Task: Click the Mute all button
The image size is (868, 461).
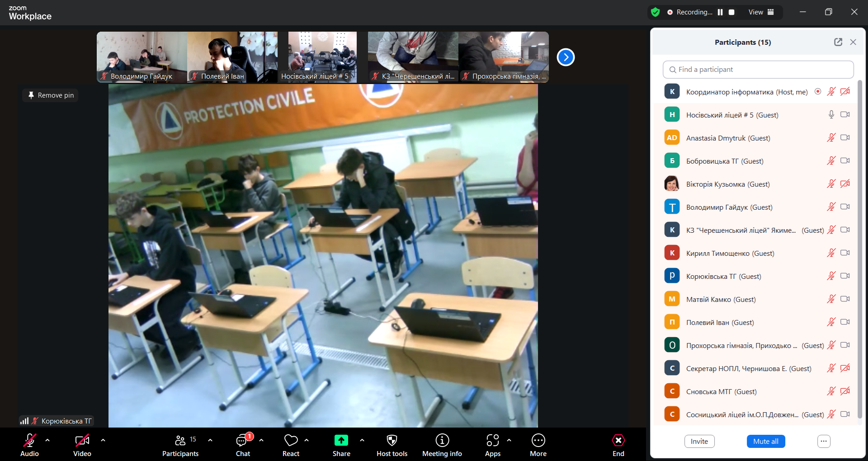Action: pyautogui.click(x=765, y=441)
